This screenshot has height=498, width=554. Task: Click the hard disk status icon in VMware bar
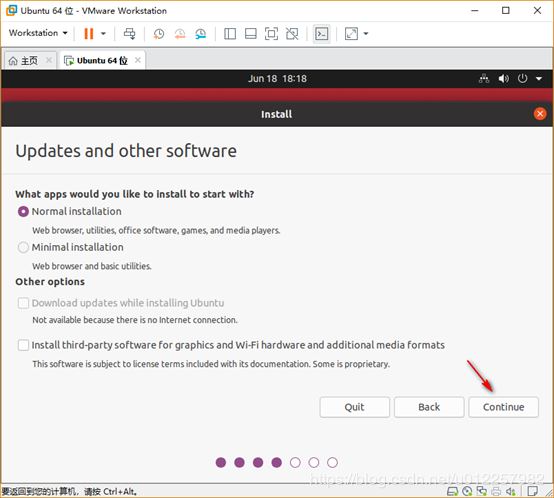coord(452,491)
